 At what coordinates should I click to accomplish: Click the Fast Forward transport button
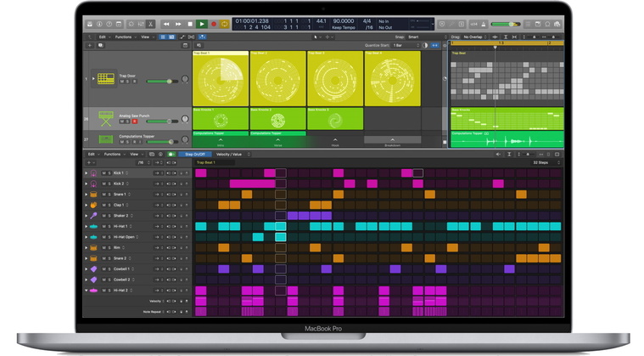pyautogui.click(x=178, y=25)
